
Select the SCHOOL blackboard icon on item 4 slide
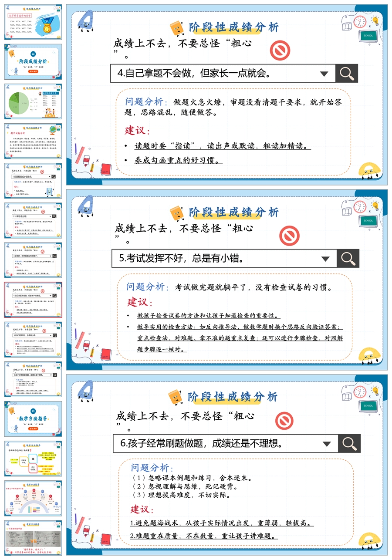coord(368,36)
